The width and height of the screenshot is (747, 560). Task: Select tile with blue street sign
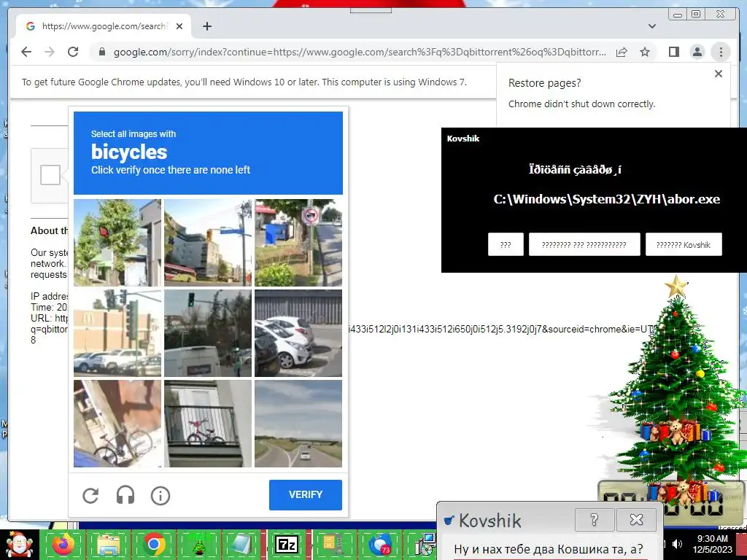click(208, 242)
